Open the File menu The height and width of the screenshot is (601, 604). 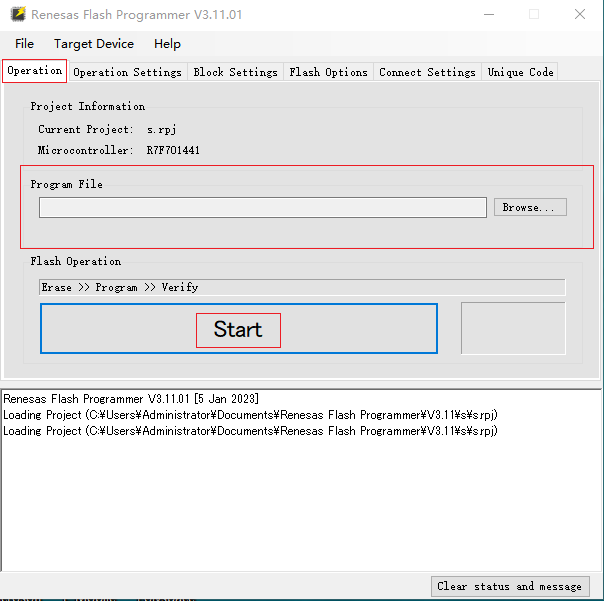tap(24, 44)
